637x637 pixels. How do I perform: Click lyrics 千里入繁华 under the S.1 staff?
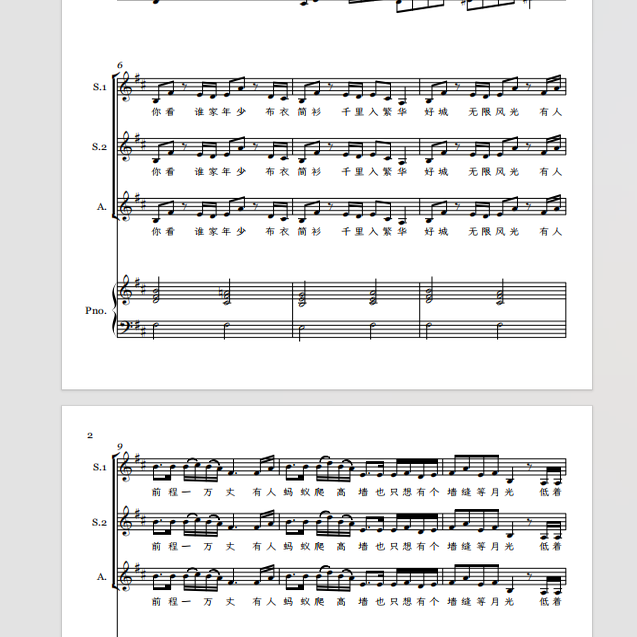tap(374, 112)
